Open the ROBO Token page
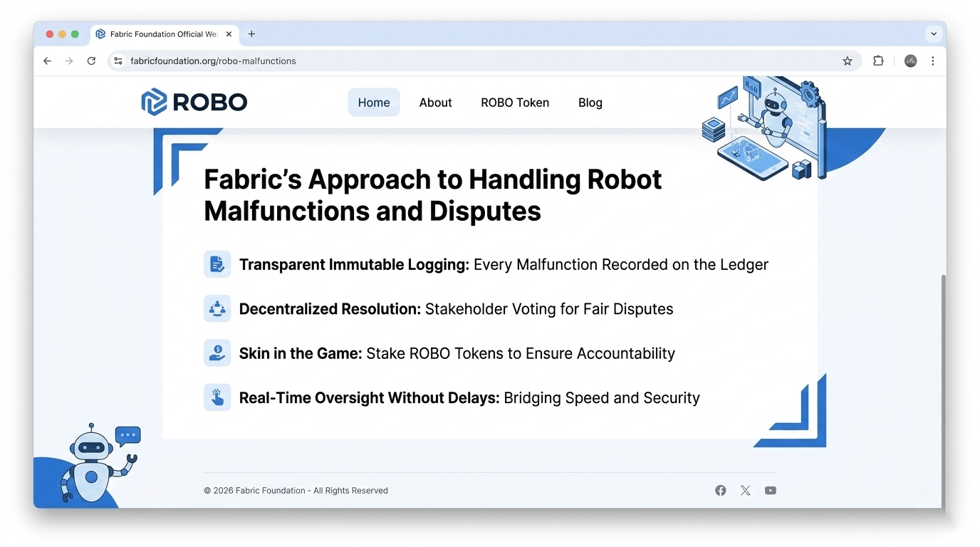The width and height of the screenshot is (980, 547). click(x=515, y=103)
